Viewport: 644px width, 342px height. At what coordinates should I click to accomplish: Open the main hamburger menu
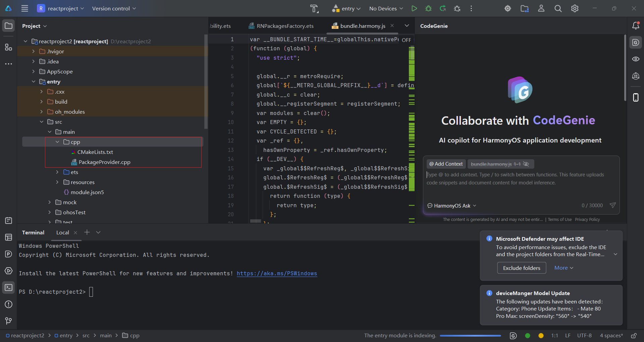[x=24, y=8]
